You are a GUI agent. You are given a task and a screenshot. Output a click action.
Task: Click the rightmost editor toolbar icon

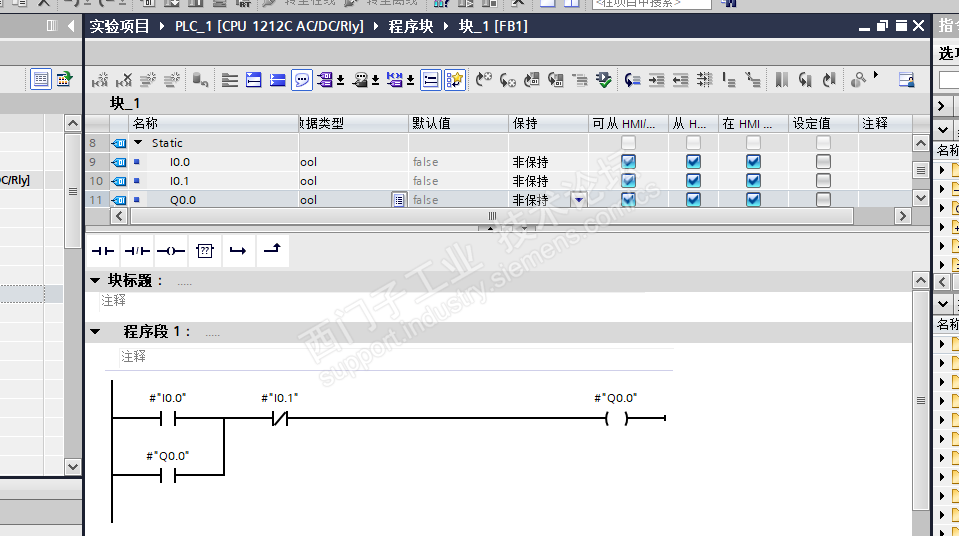point(906,80)
